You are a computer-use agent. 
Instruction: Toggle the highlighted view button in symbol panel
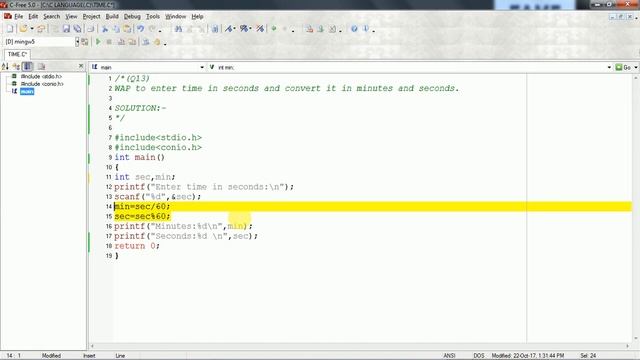(27, 66)
